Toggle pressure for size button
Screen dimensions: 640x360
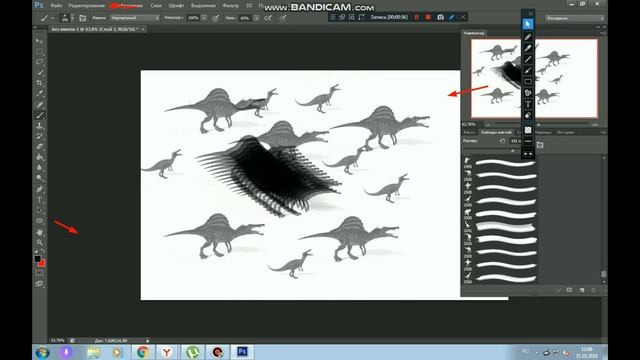pos(283,18)
